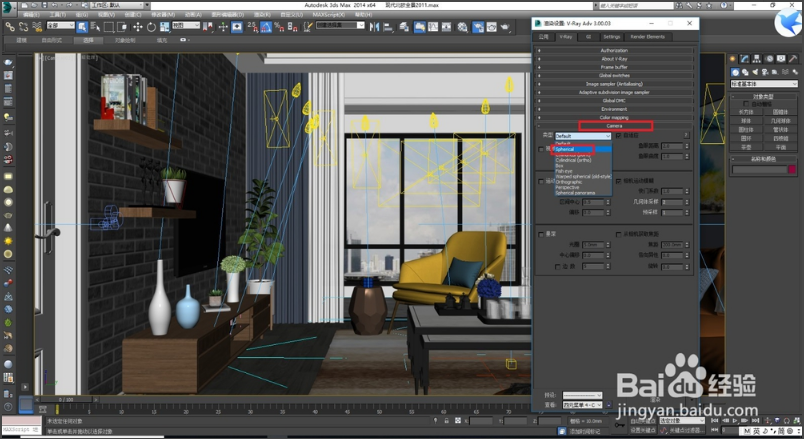Select the Geometry category icon
This screenshot has width=804, height=439.
click(735, 72)
